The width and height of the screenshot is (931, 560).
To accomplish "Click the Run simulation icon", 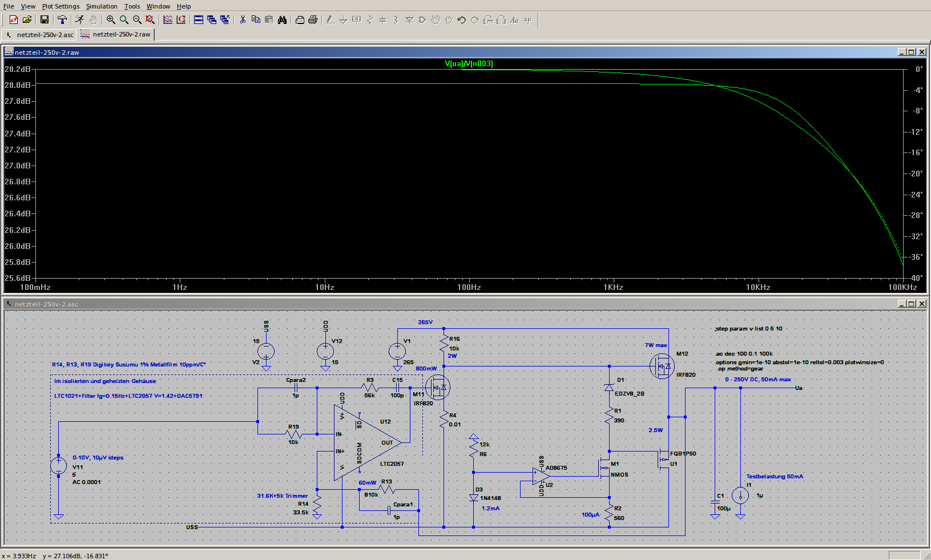I will tap(79, 20).
